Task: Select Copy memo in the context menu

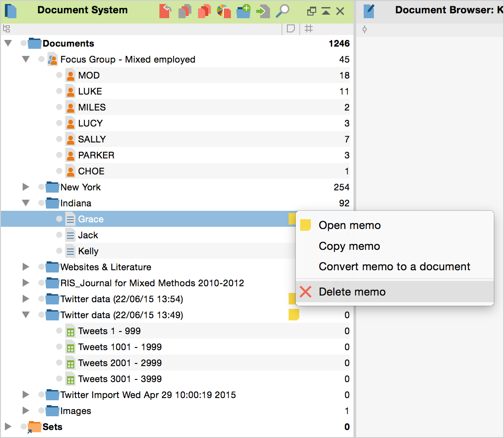Action: (349, 246)
